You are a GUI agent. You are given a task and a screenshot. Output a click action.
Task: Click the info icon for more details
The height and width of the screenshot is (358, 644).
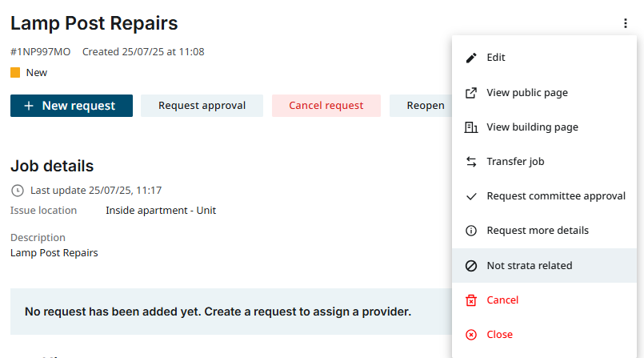(471, 231)
